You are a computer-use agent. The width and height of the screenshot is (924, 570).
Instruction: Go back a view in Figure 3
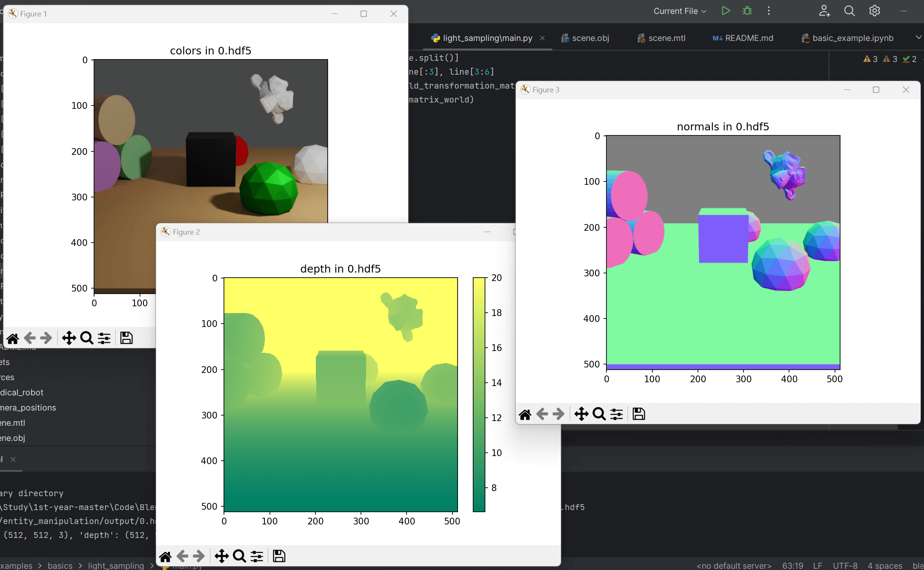(x=542, y=414)
